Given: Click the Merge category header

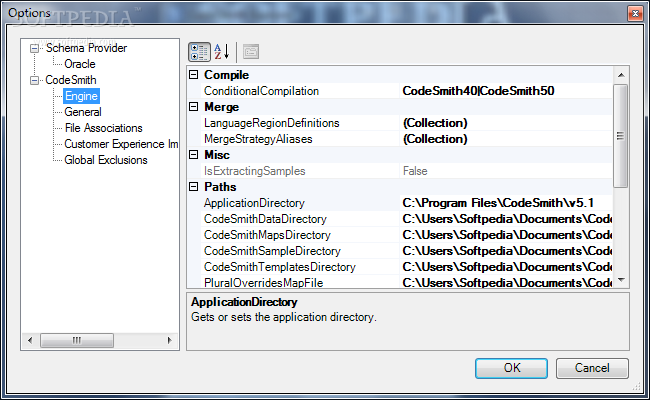Looking at the screenshot, I should click(x=221, y=107).
